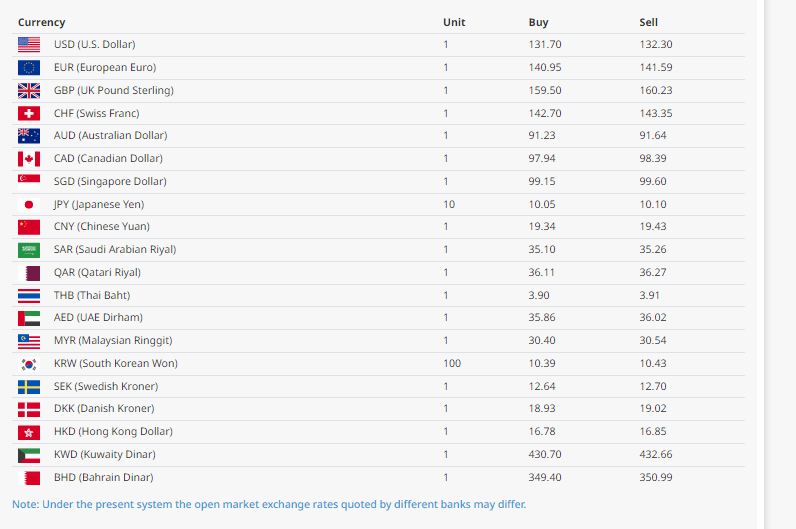Click the Japanese flag icon

point(29,204)
